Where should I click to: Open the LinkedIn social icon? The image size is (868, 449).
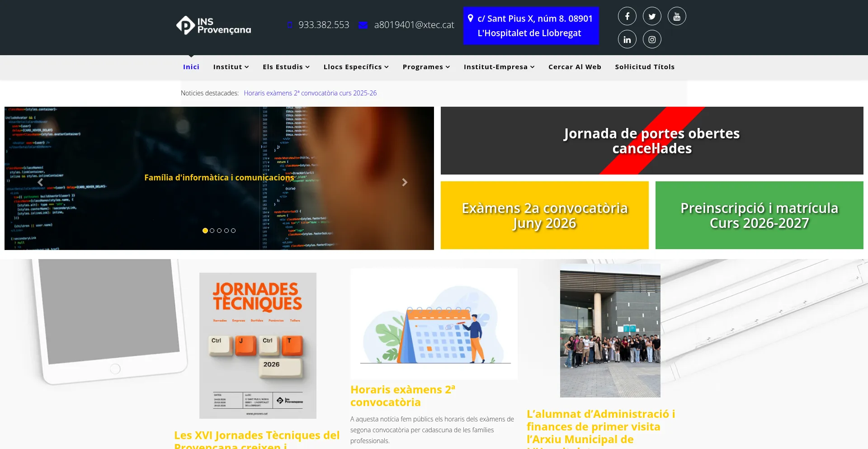tap(627, 39)
